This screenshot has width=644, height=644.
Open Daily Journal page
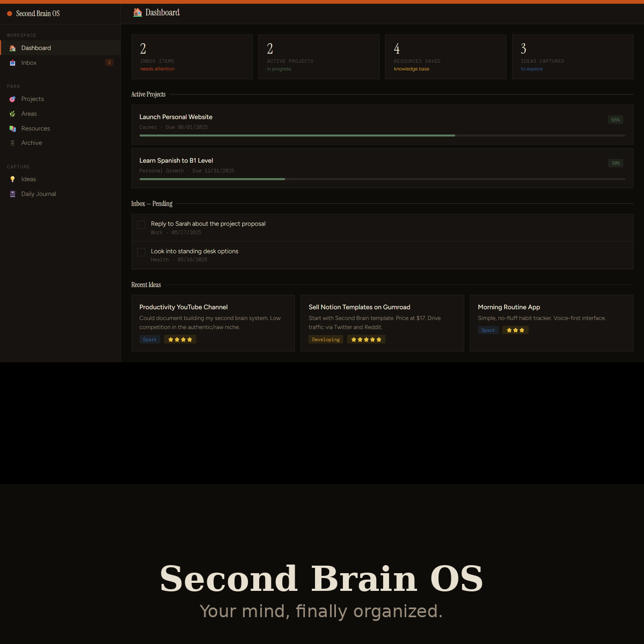(60, 194)
